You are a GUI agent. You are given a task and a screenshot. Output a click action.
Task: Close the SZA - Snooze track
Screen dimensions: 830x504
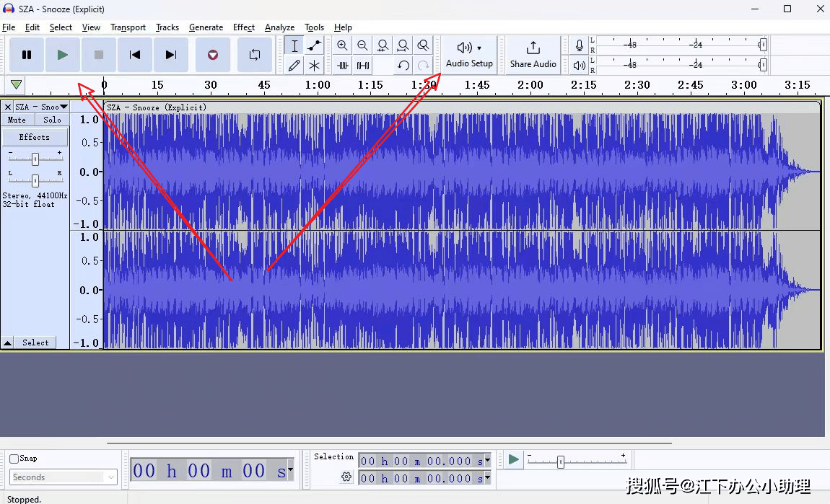7,107
